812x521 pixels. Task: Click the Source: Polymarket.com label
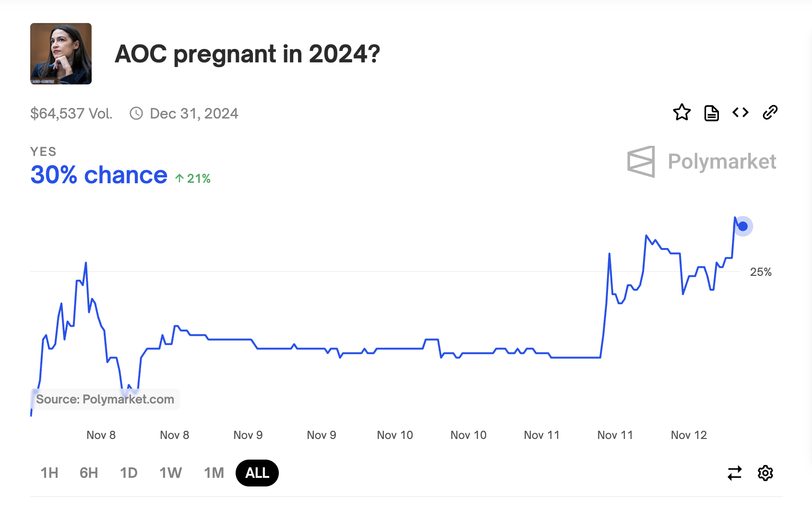pos(105,399)
